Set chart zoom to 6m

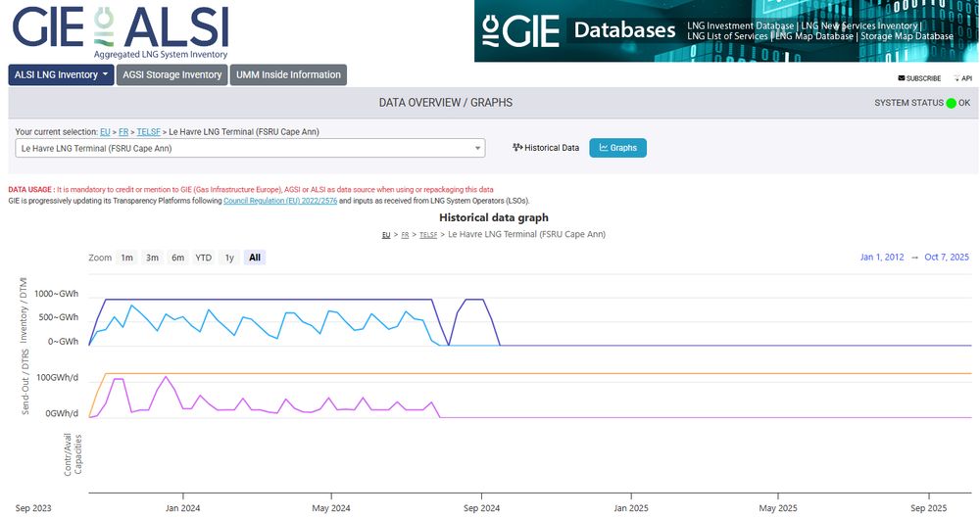pos(178,258)
